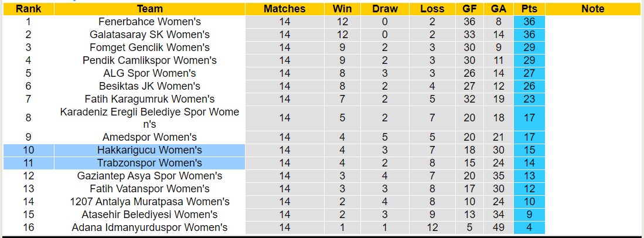Open Galatasaray SK Women's team link
Image resolution: width=644 pixels, height=238 pixels.
(149, 35)
